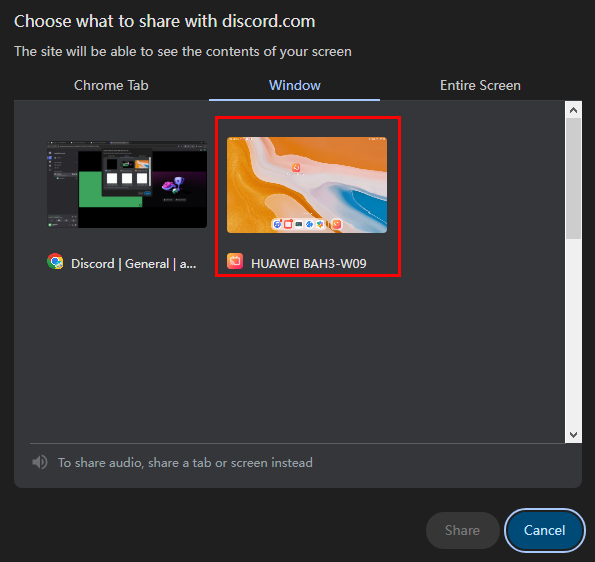Click the 'site will be able to see' subtitle
The width and height of the screenshot is (595, 562).
(x=183, y=51)
